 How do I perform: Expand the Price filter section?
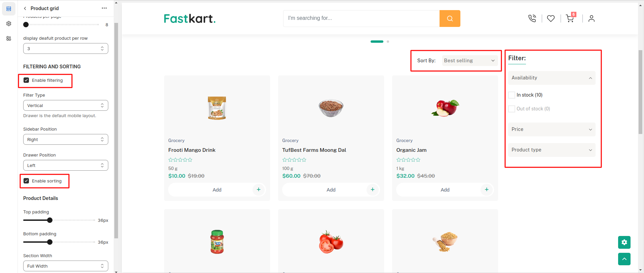click(x=552, y=130)
